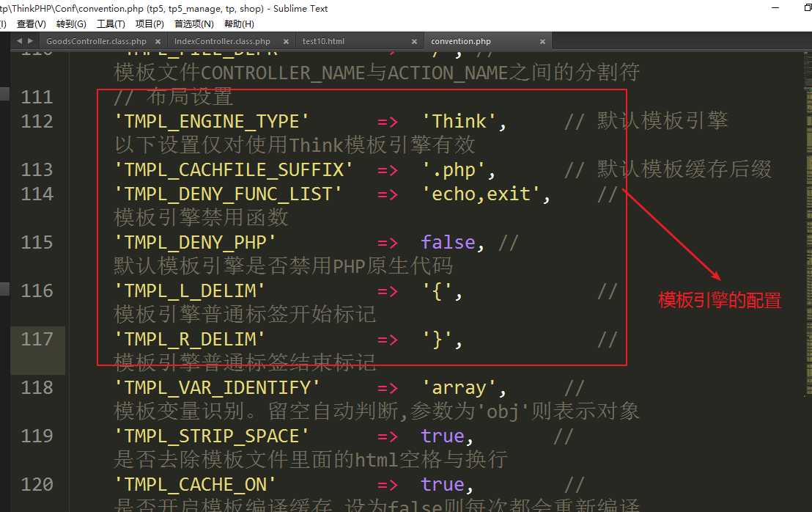
Task: Open the 查看(V) menu
Action: 31,24
